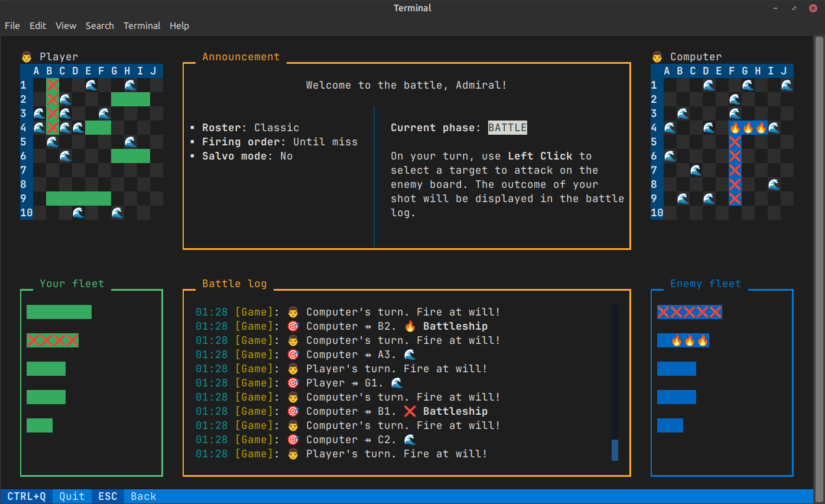Click the 'Firing order: Until miss' line
This screenshot has height=504, width=825.
280,142
